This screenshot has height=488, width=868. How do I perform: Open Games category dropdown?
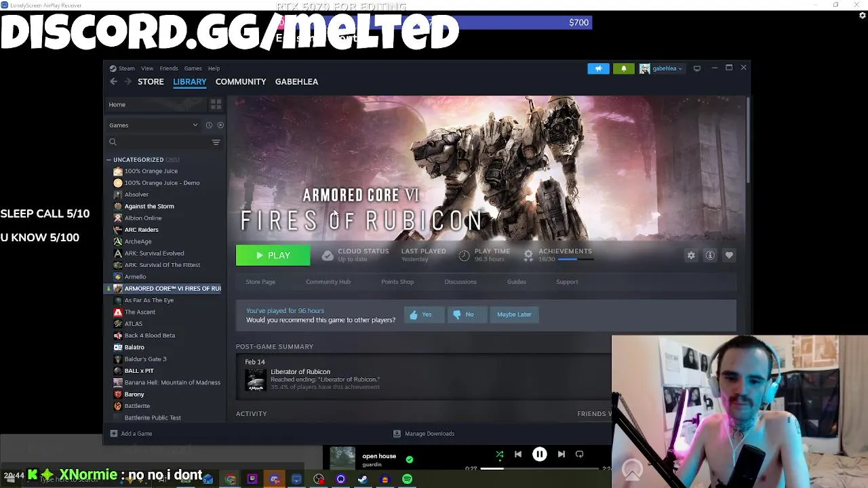(154, 125)
